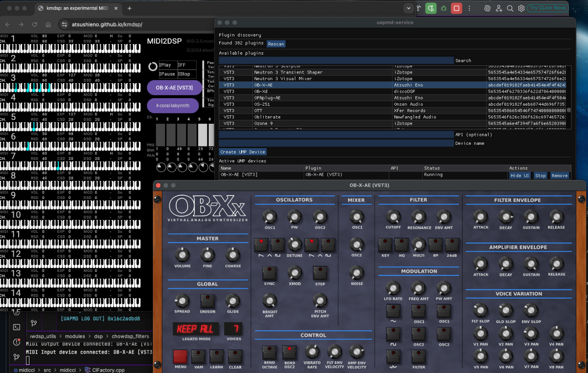Click the green Debug bug icon

point(444,8)
